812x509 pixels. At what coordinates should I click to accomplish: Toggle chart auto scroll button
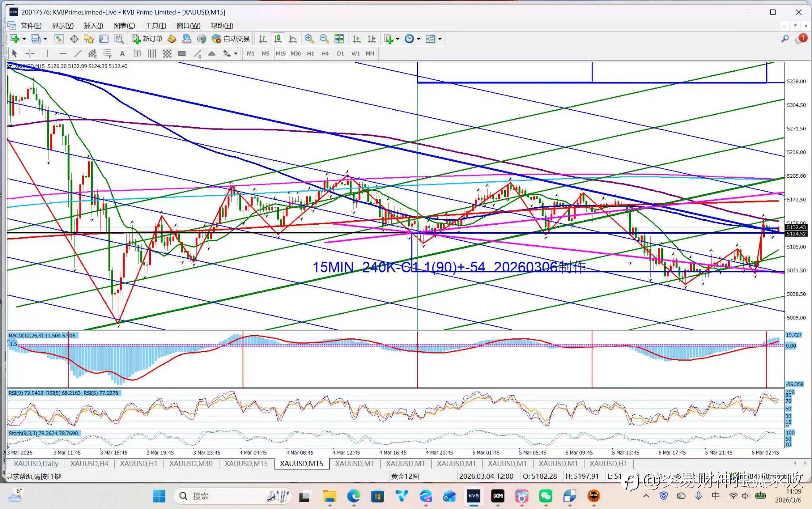pos(357,39)
